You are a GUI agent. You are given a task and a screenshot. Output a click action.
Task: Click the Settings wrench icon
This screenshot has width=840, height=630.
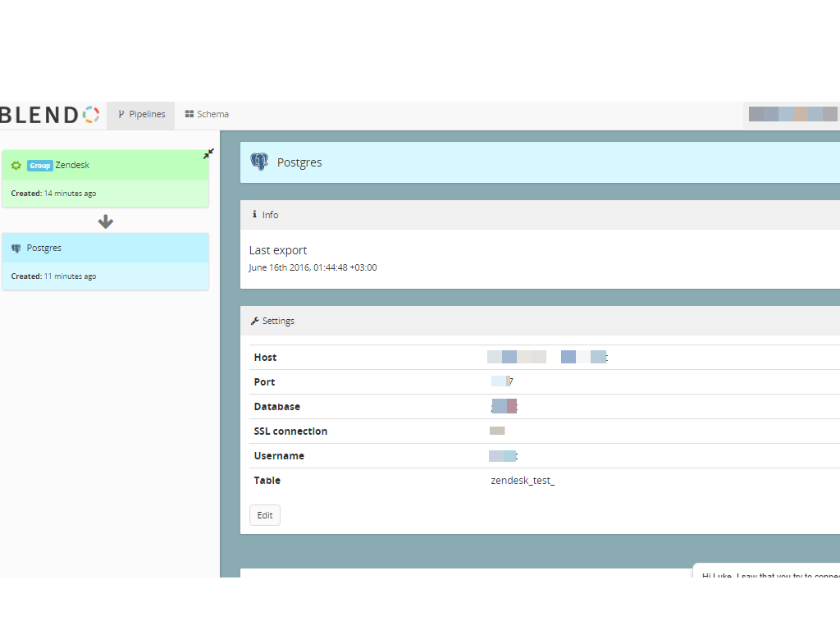pyautogui.click(x=254, y=321)
